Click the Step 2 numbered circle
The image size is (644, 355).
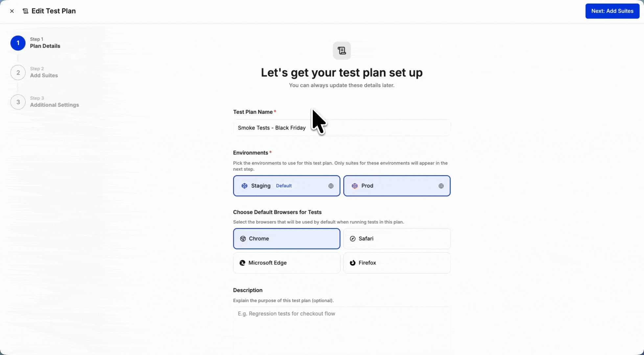coord(18,72)
